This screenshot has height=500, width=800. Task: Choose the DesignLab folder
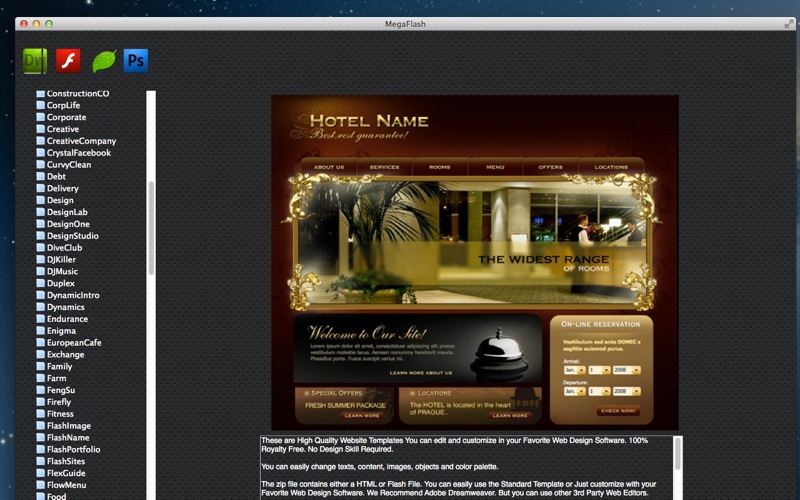(62, 212)
